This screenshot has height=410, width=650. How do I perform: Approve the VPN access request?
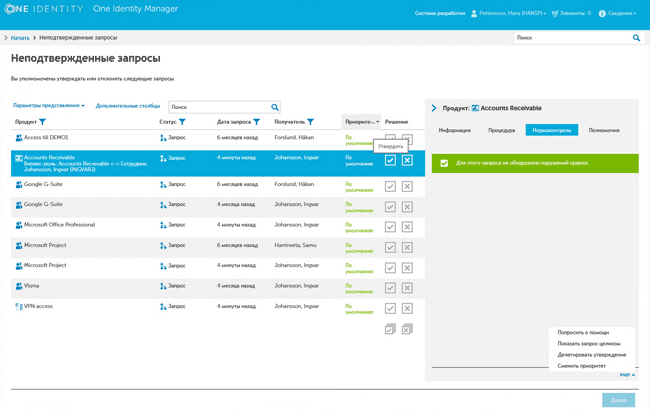pos(390,308)
